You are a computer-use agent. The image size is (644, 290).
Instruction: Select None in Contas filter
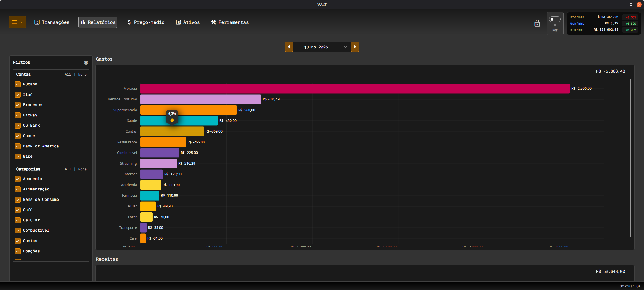pyautogui.click(x=82, y=75)
